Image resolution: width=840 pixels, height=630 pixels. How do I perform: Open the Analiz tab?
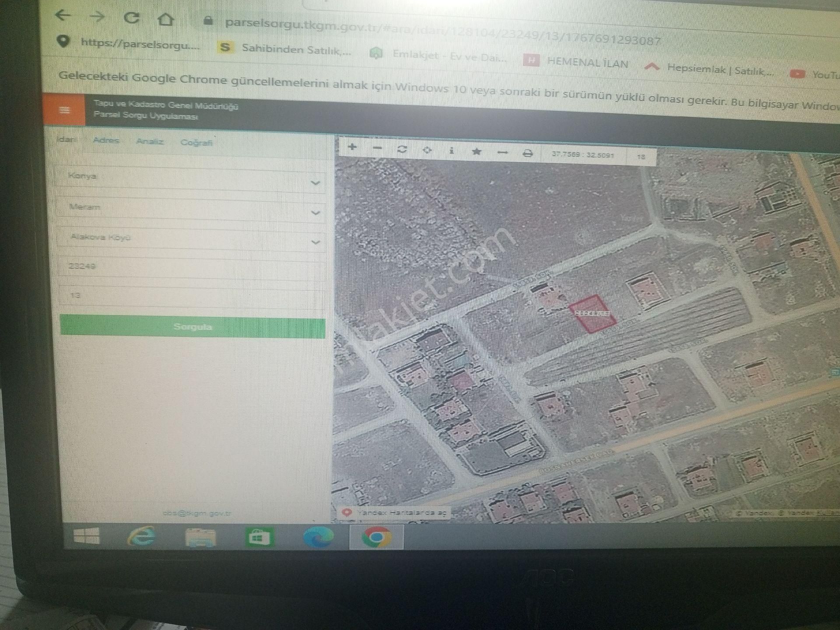tap(150, 142)
